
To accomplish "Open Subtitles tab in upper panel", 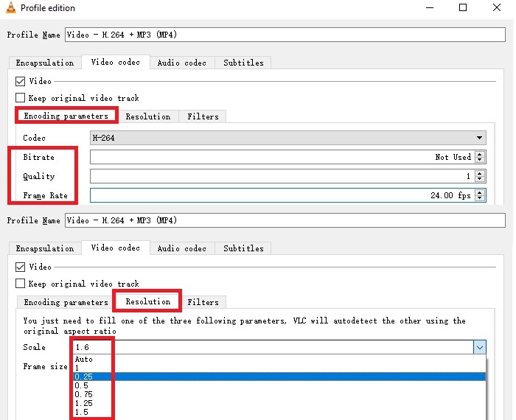I will pos(243,63).
